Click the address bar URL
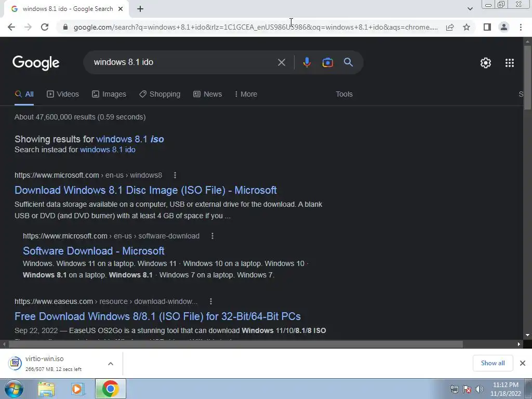Viewport: 532px width, 399px height. 256,27
